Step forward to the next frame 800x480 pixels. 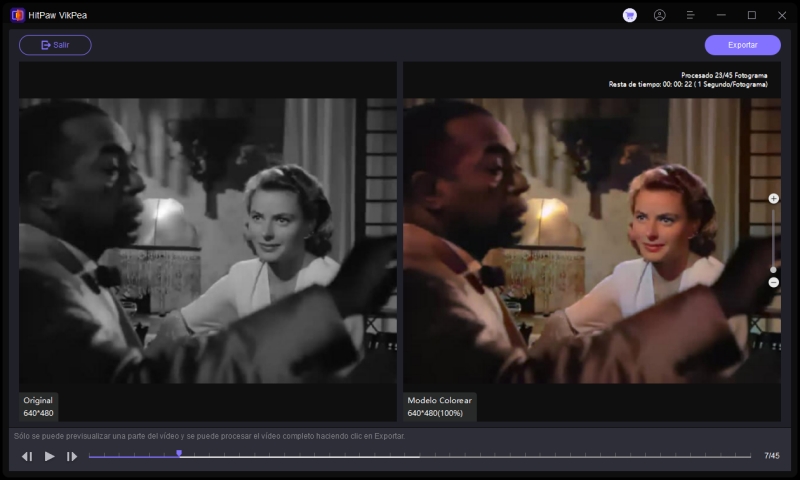[x=72, y=456]
